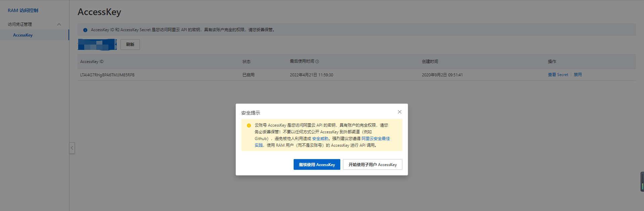
Task: Click the yellow warning icon in the dialog
Action: 249,126
